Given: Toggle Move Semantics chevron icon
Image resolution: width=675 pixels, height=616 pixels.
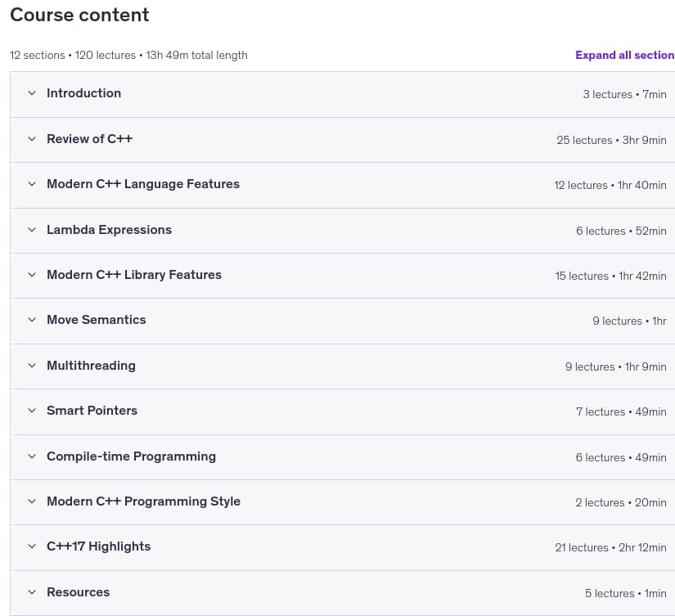Looking at the screenshot, I should (x=32, y=319).
